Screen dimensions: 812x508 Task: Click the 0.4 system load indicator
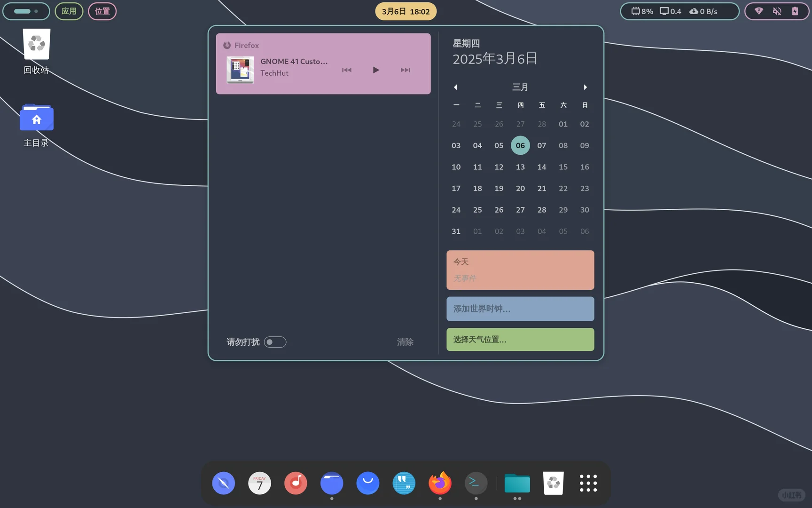point(671,11)
